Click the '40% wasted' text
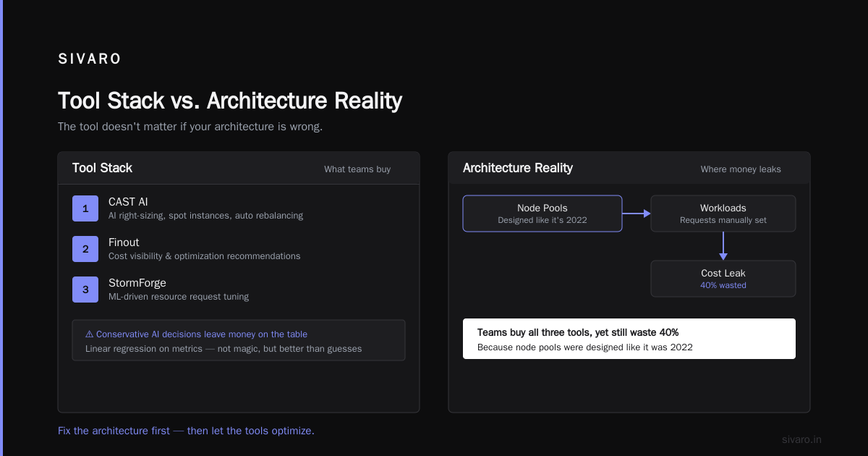The image size is (868, 456). click(723, 285)
